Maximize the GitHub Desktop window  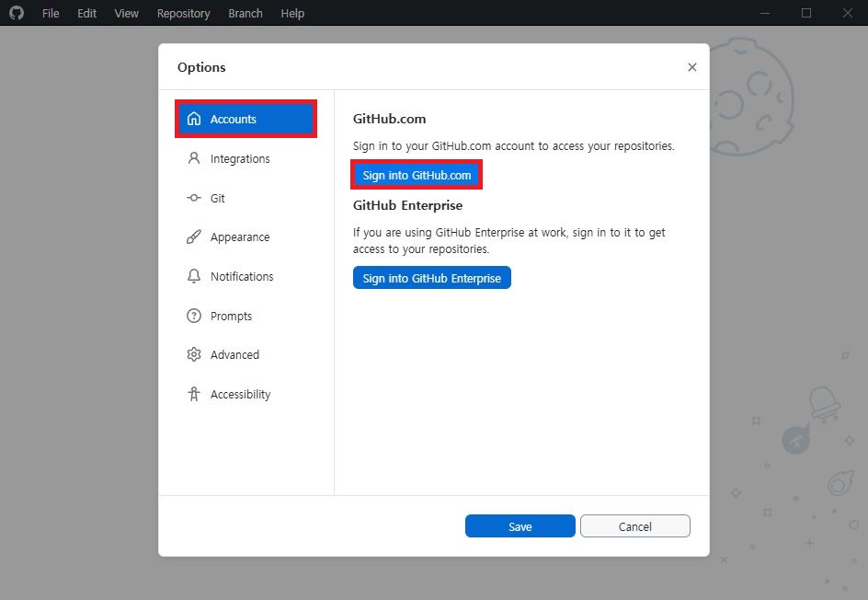(806, 13)
